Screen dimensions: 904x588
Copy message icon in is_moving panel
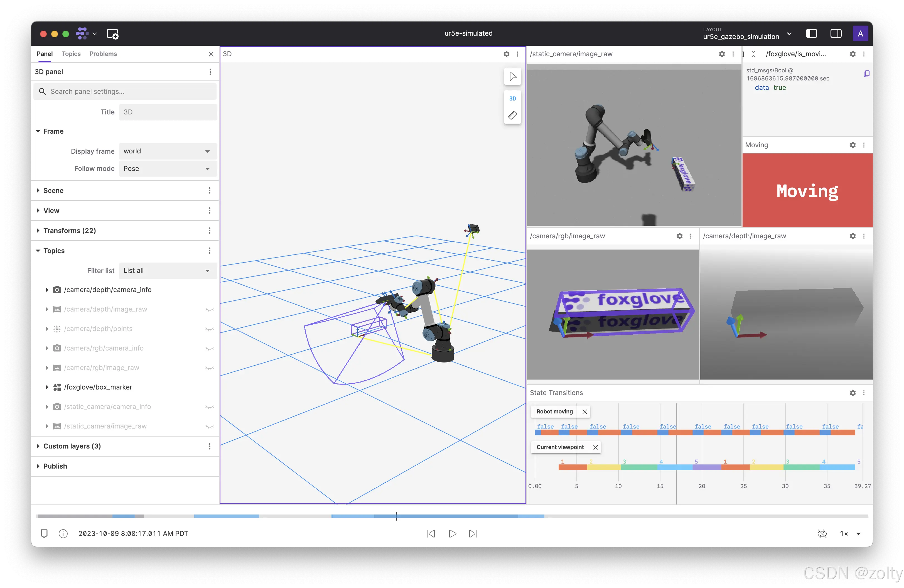pyautogui.click(x=866, y=74)
